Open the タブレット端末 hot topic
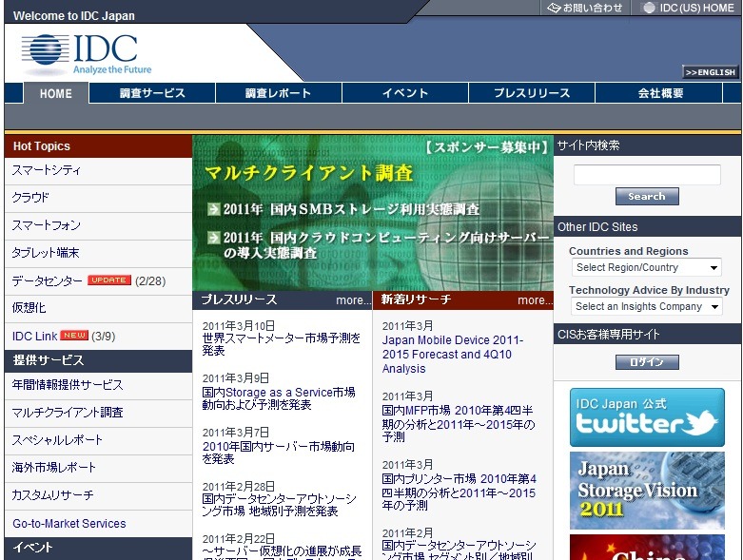This screenshot has height=560, width=743. pos(46,253)
